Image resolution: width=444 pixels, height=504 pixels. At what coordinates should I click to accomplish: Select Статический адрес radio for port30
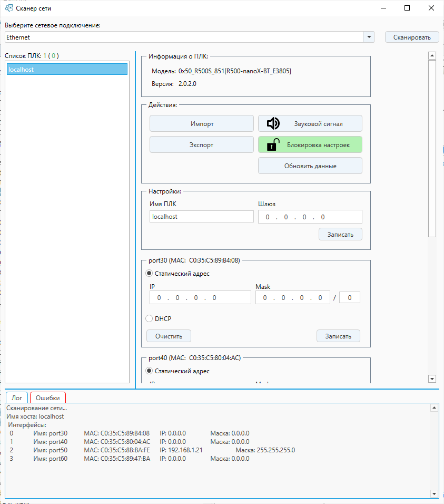click(150, 274)
